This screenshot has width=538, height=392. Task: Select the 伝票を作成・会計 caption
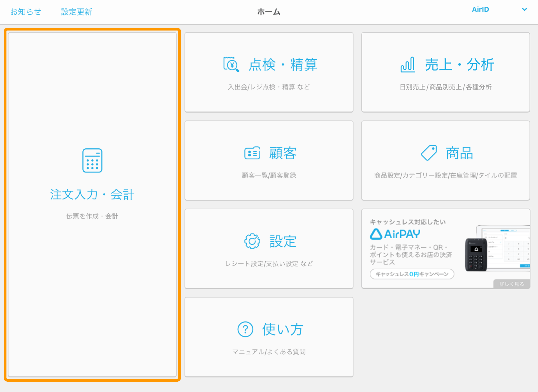coord(92,216)
